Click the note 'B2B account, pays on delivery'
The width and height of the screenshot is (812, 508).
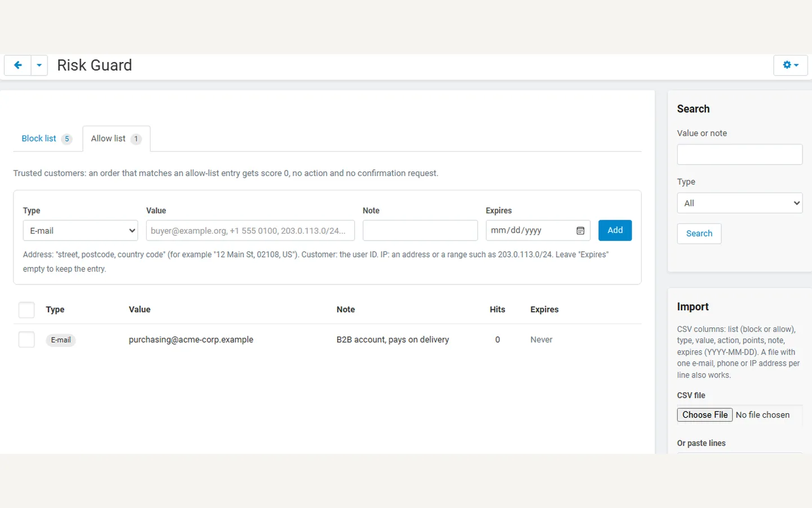(392, 340)
